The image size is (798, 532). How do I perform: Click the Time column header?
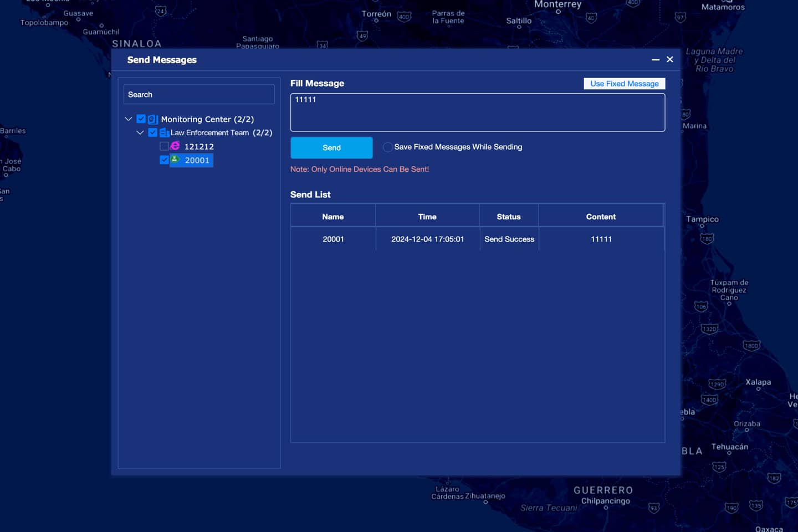(427, 217)
